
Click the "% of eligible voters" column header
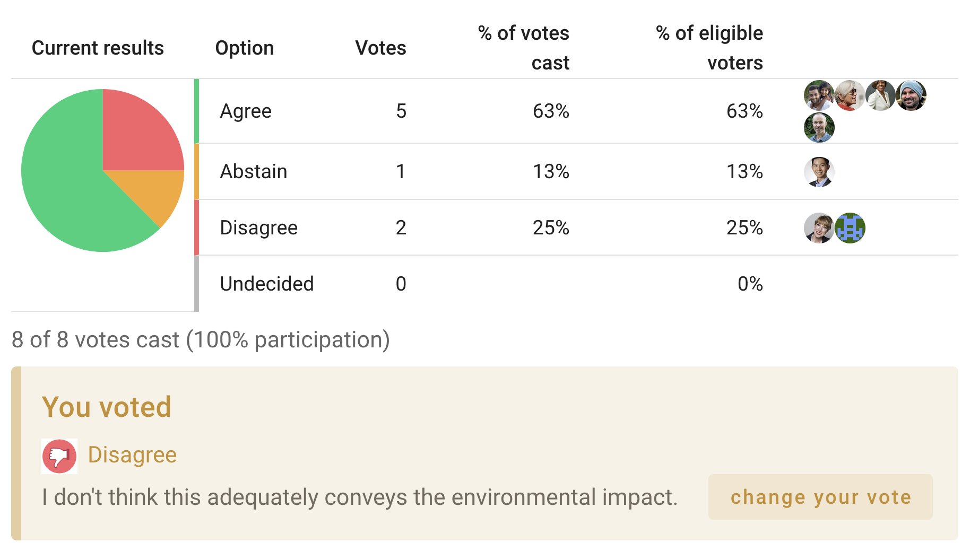(x=709, y=48)
